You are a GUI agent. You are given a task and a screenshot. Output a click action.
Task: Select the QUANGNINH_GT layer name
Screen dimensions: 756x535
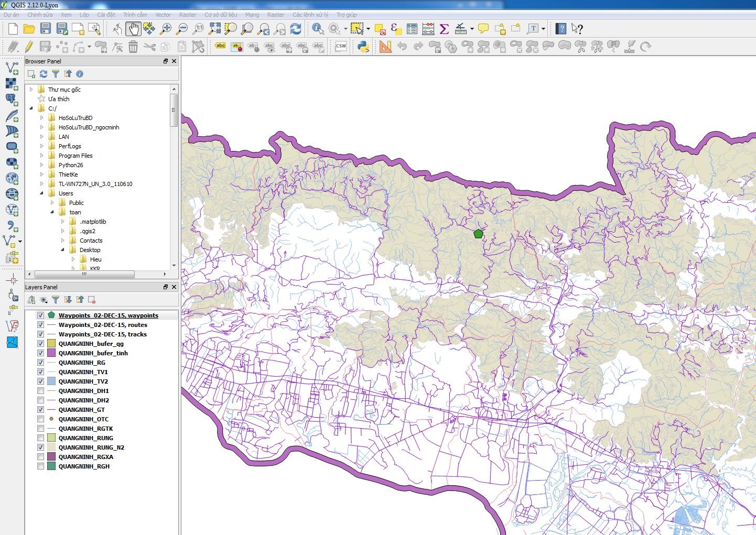tap(82, 410)
